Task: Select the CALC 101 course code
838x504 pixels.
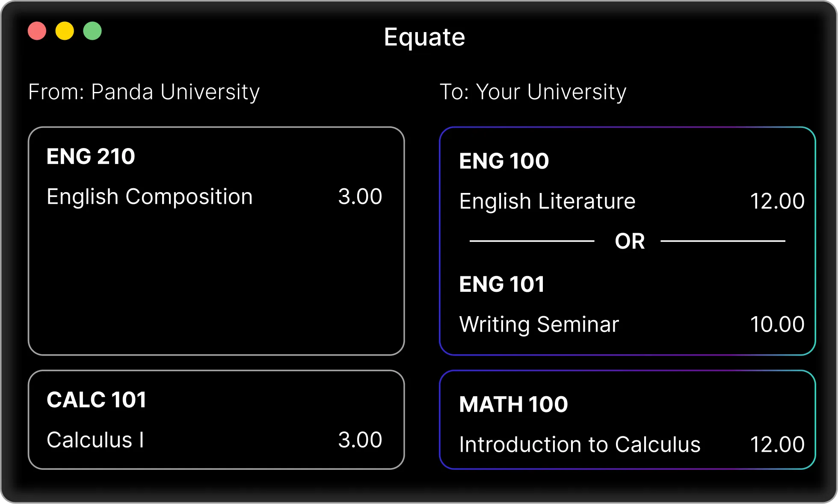Action: coord(96,400)
